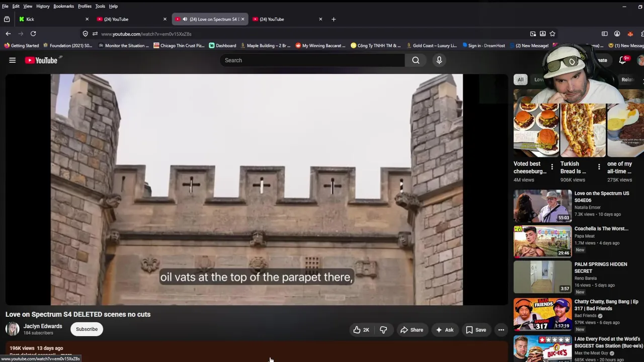Viewport: 644px width, 362px height.
Task: Dislike the video with thumbs down
Action: (384, 330)
